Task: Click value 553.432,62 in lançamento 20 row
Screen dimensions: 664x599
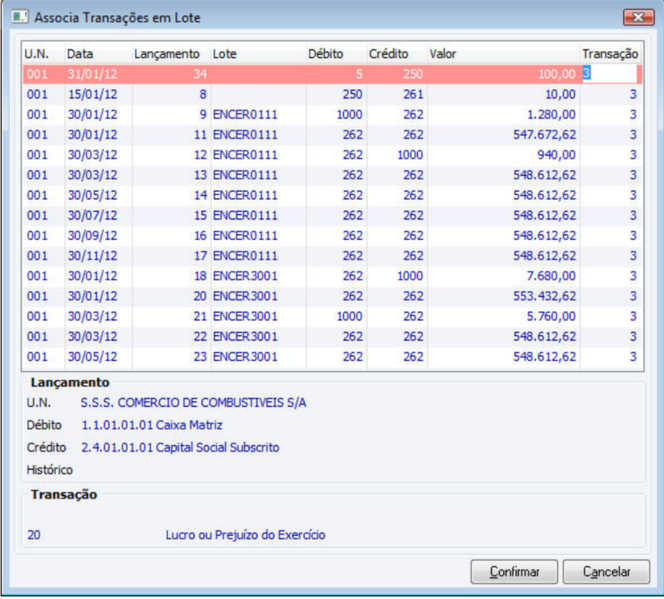Action: coord(545,296)
